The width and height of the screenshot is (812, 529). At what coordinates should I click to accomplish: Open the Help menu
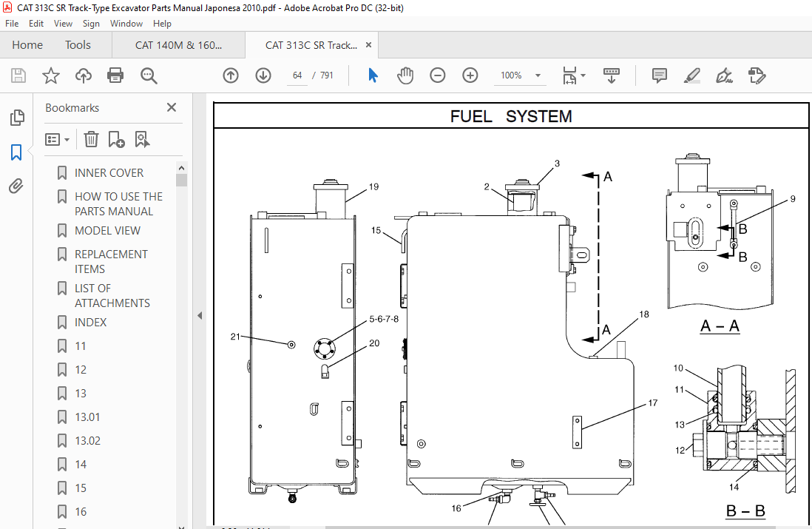[x=162, y=24]
